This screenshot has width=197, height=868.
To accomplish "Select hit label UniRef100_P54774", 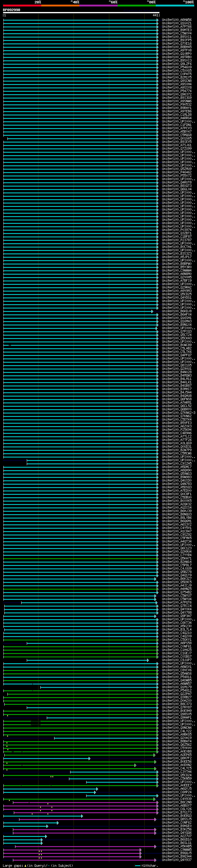I will click(x=177, y=91).
